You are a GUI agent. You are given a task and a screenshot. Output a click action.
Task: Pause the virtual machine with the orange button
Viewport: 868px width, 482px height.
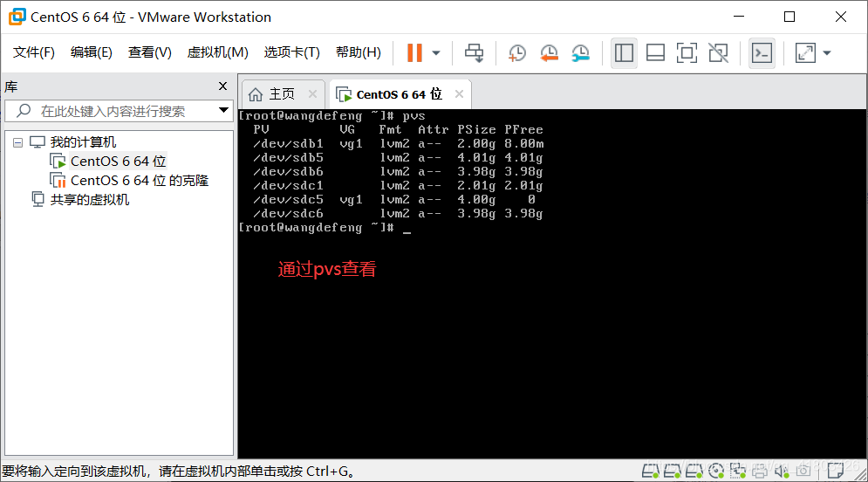pos(414,53)
